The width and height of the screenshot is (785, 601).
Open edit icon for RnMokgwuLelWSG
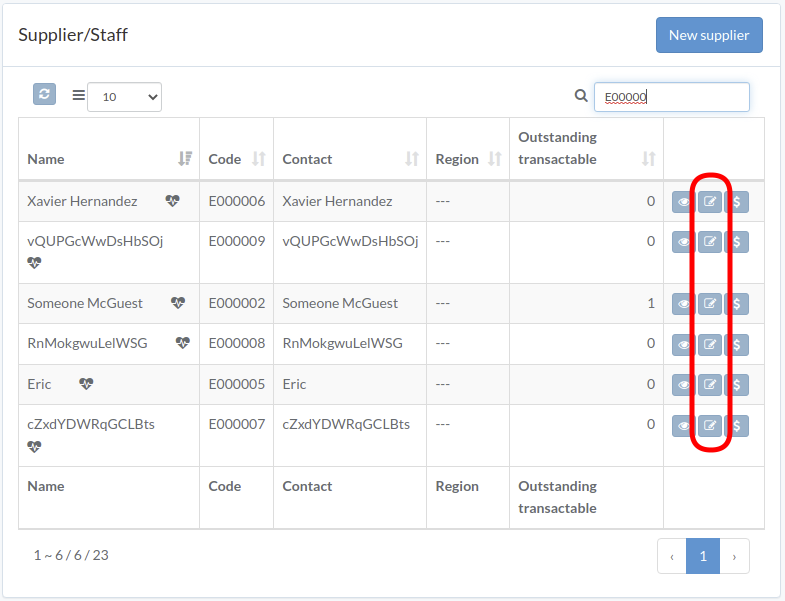tap(710, 345)
